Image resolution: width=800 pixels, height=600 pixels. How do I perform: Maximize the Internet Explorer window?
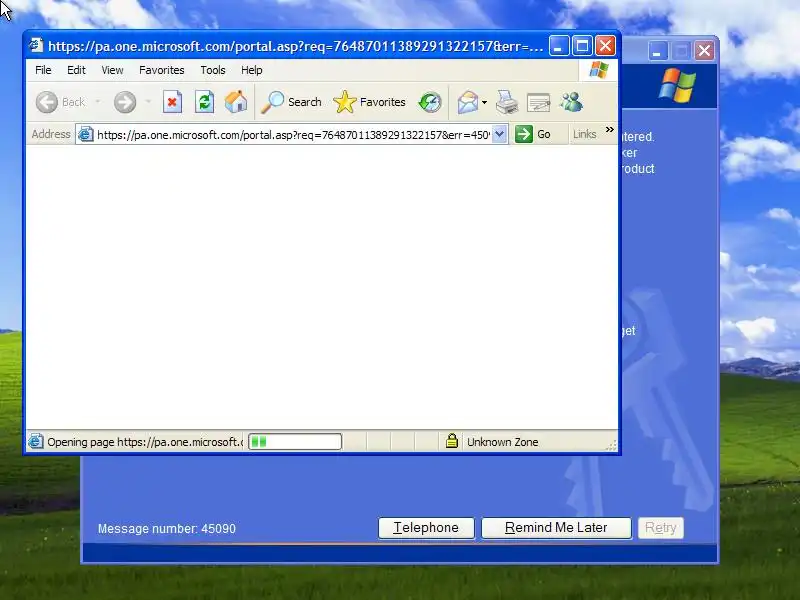[x=582, y=46]
